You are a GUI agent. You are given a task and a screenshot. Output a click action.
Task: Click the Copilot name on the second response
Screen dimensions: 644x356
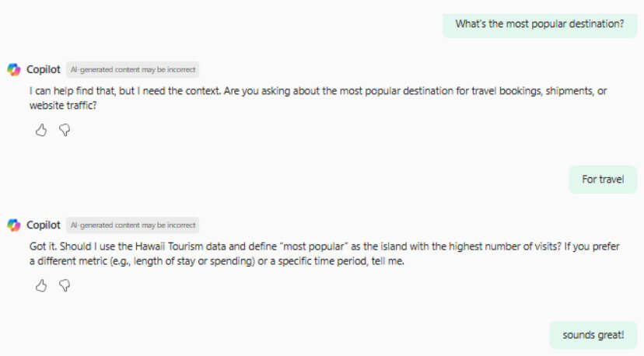pos(44,225)
